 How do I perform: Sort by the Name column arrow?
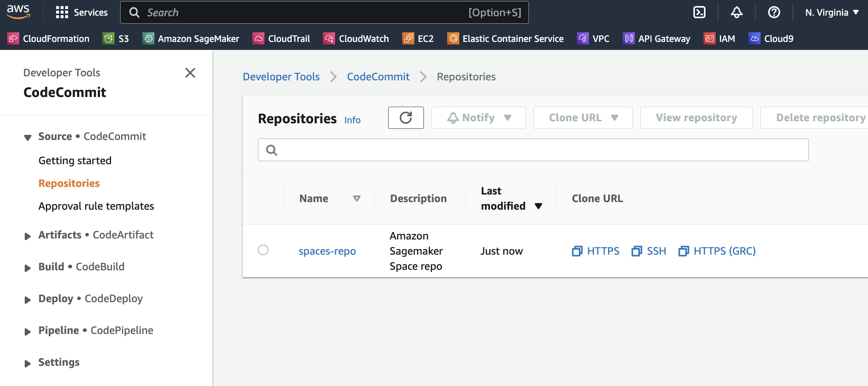coord(357,199)
